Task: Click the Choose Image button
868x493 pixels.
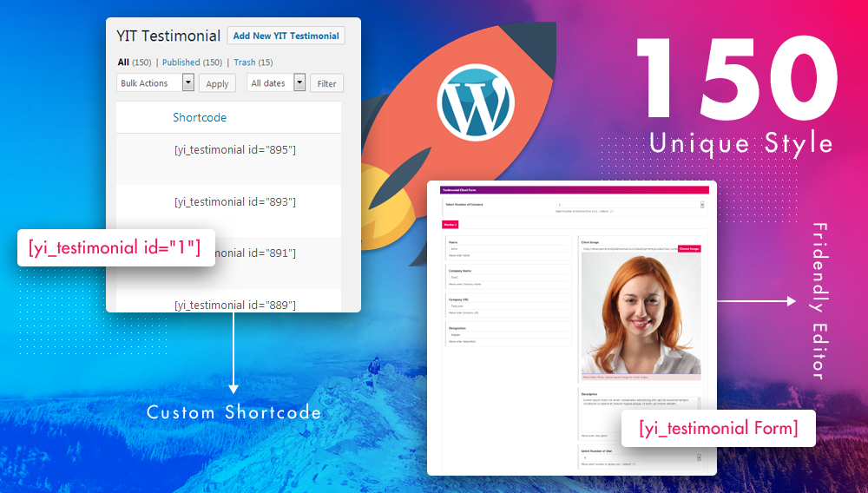Action: pos(689,249)
